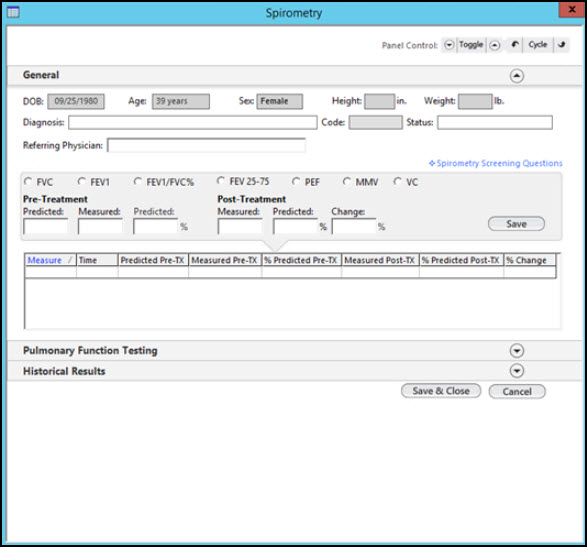This screenshot has height=547, width=587.
Task: Click the Post-Treatment Predicted percent field
Action: pos(295,227)
